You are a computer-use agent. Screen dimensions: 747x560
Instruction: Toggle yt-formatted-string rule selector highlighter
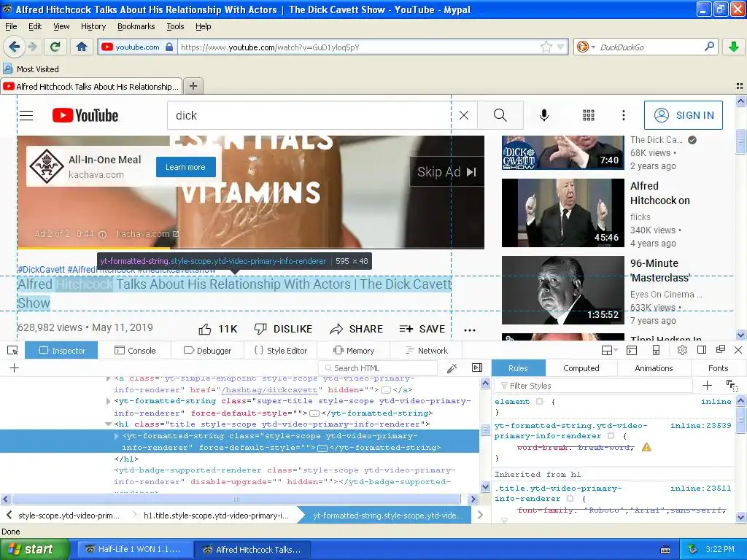611,436
